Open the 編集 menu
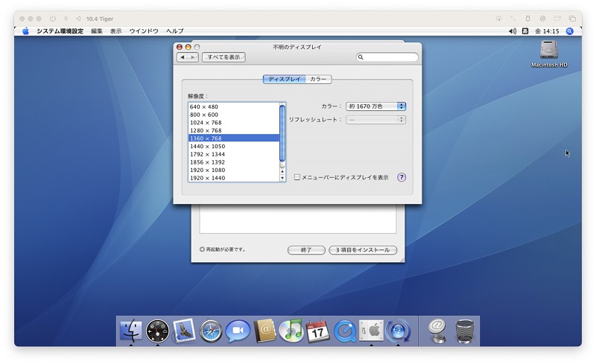Screen dimensions: 596x364 [97, 31]
